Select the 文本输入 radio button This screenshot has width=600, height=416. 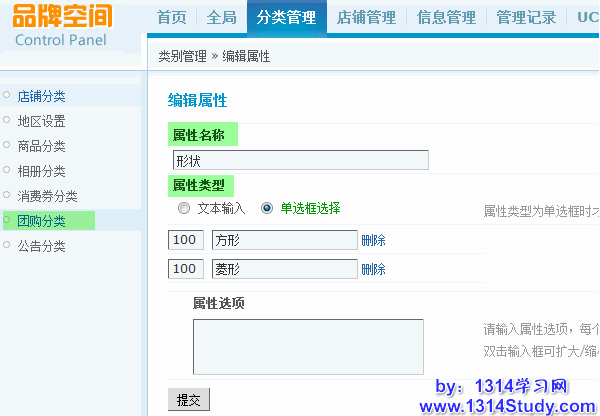click(x=183, y=209)
